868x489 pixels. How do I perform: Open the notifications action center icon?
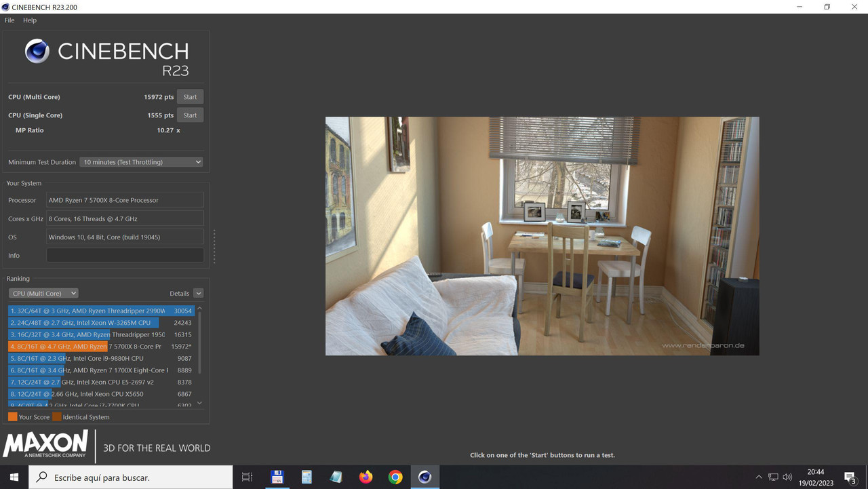pos(850,477)
